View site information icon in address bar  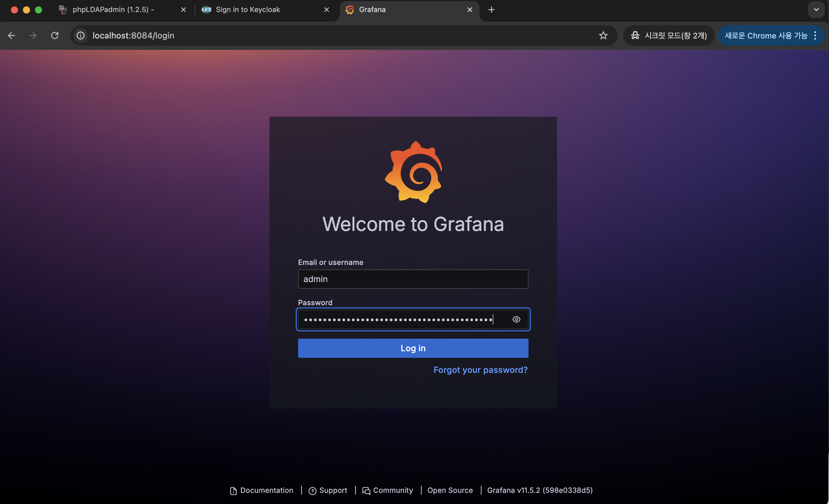[81, 35]
